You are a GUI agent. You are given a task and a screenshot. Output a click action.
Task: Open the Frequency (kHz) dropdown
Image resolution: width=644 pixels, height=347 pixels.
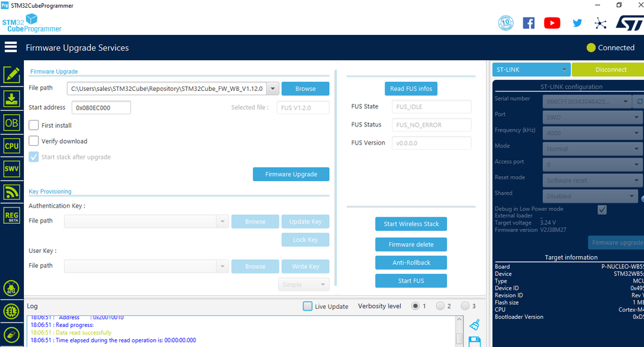tap(593, 133)
